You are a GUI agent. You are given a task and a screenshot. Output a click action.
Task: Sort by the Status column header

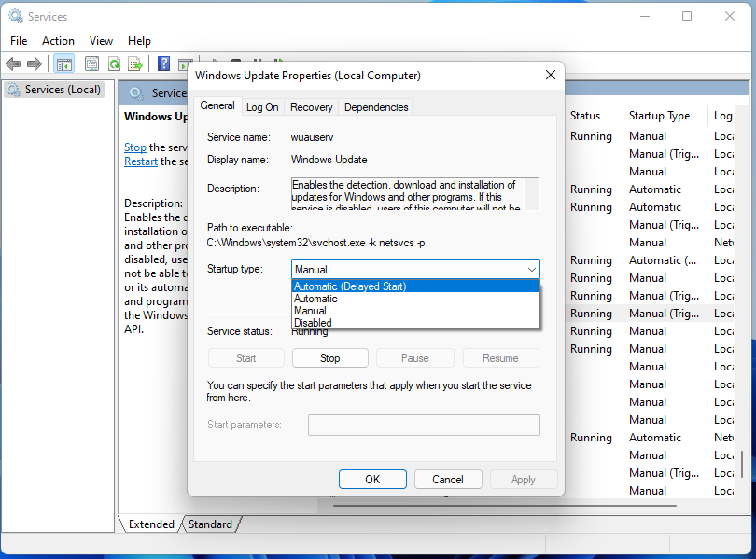click(x=585, y=116)
